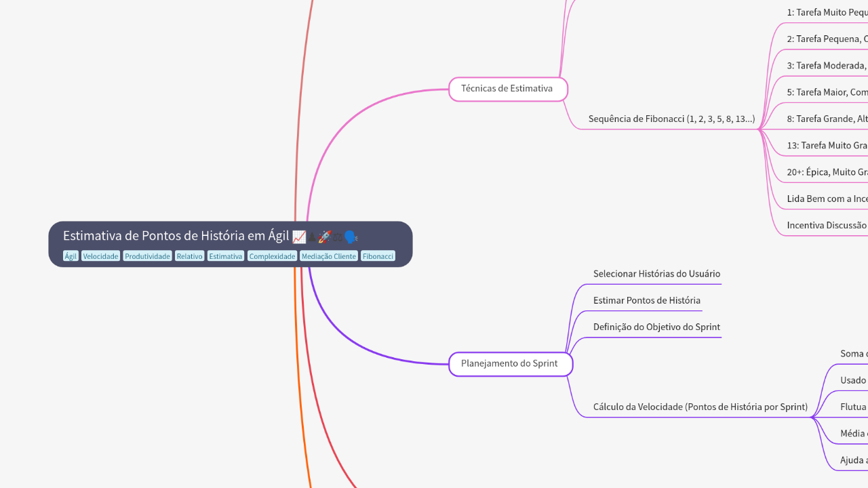Image resolution: width=868 pixels, height=488 pixels.
Task: Click the 'Soma' child node of Cálculo da Velocidade
Action: tap(854, 354)
